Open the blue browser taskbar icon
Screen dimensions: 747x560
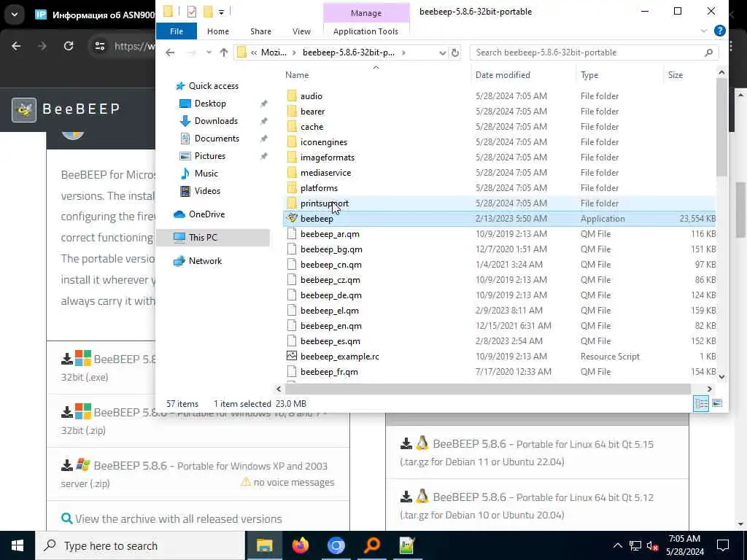pos(336,545)
